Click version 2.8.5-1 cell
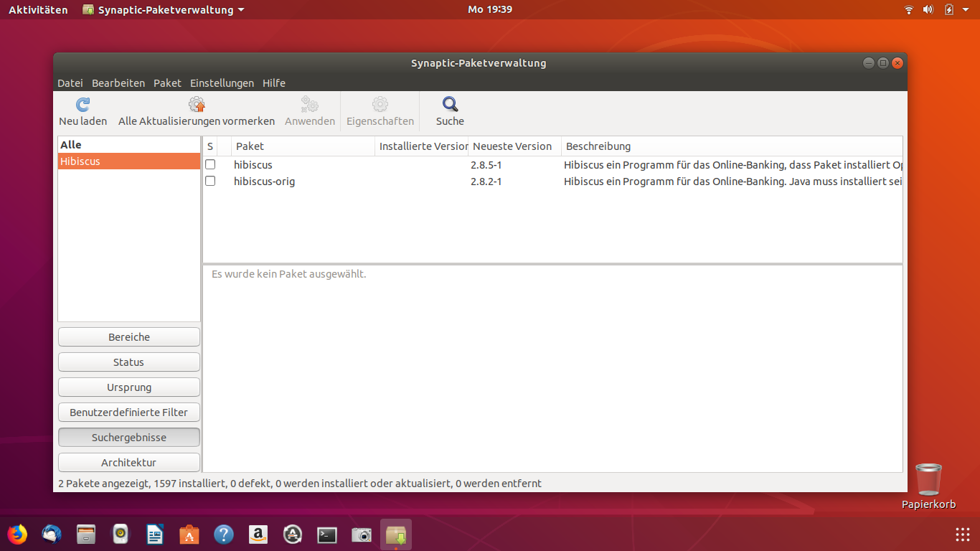 (486, 165)
